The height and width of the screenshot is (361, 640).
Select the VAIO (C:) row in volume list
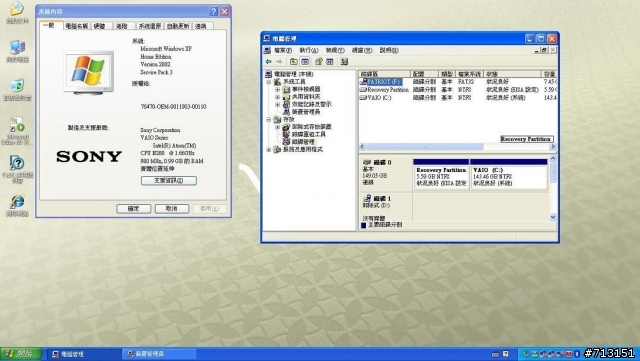(x=457, y=98)
